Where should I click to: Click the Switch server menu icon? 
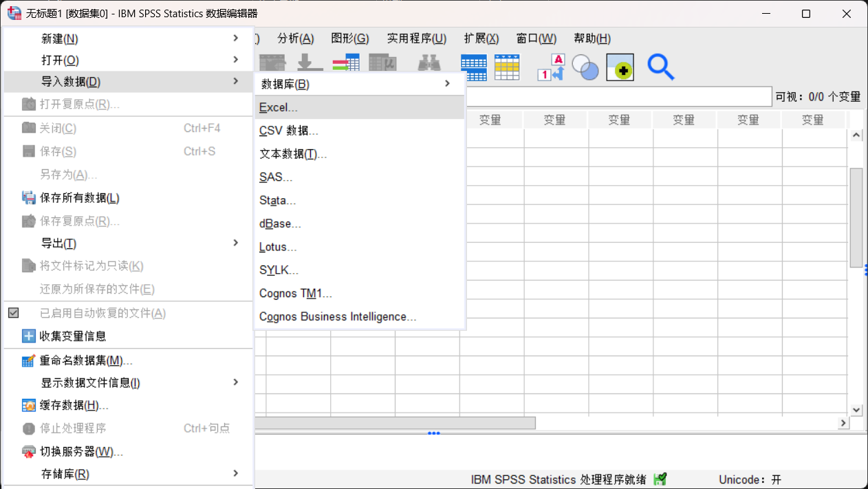pos(29,452)
